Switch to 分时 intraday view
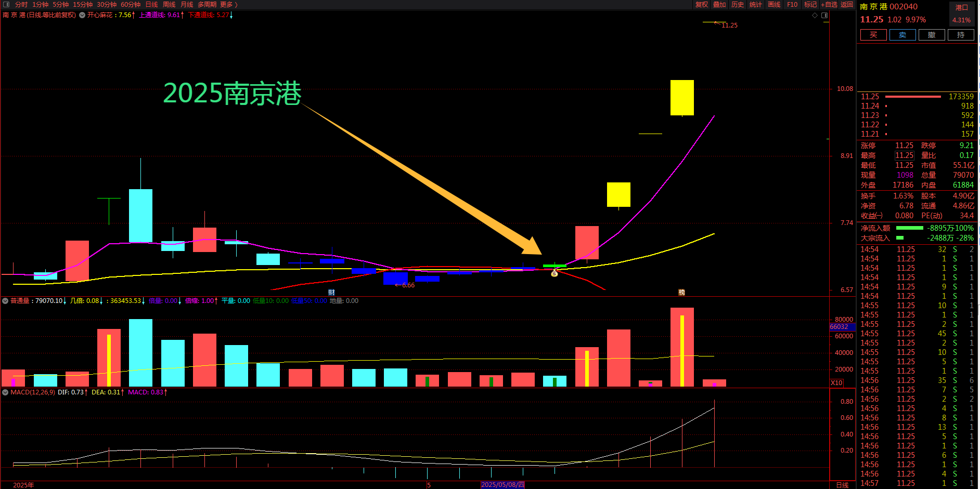980x489 pixels. pyautogui.click(x=21, y=4)
